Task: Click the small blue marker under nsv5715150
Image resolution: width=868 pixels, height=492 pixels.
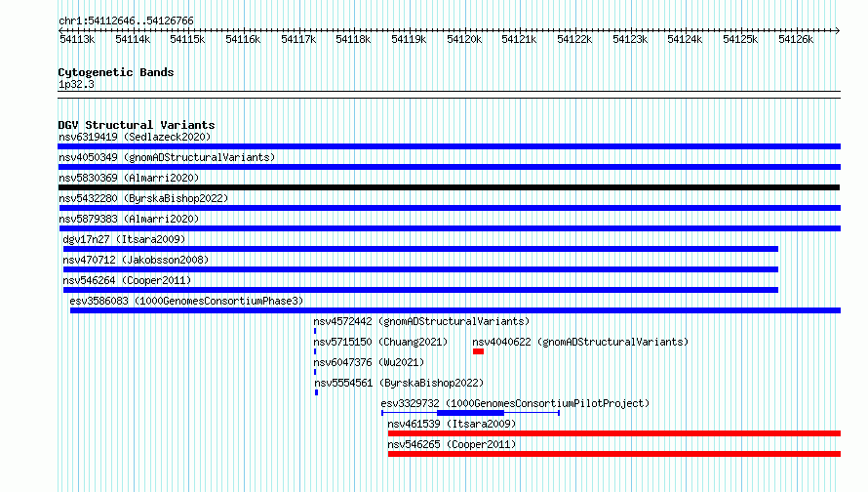Action: pos(315,351)
